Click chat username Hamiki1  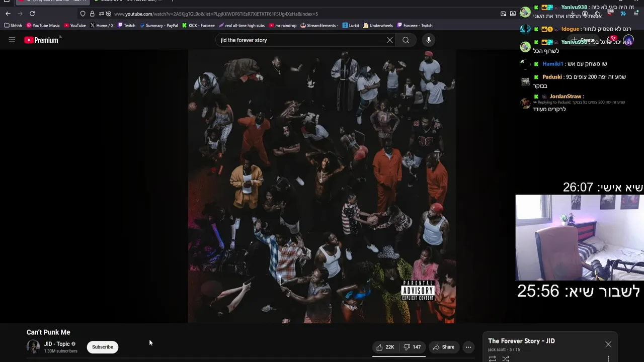click(552, 64)
